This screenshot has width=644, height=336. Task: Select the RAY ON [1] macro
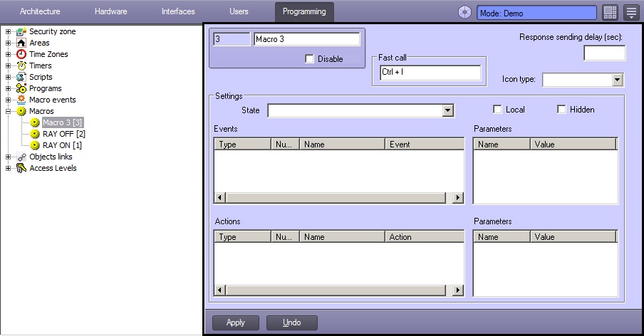pos(62,145)
